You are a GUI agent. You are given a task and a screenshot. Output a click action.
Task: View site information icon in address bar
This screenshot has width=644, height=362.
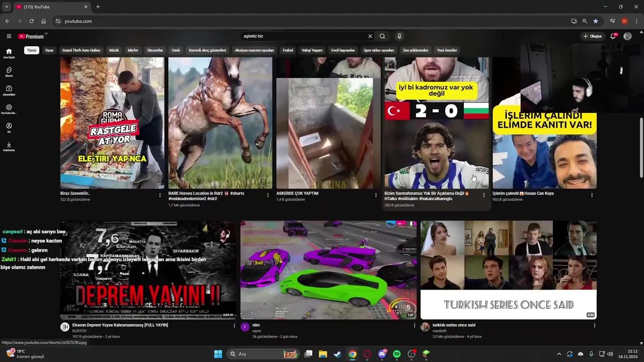(x=58, y=21)
